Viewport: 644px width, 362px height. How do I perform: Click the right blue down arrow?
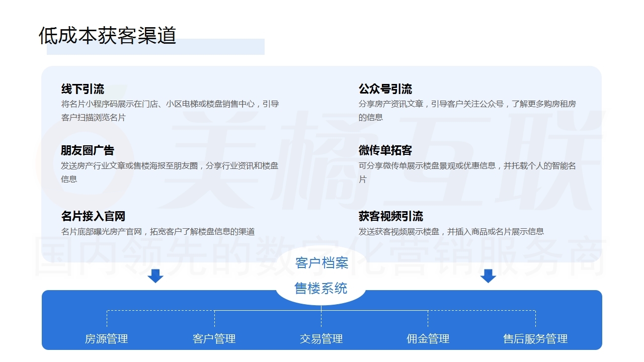[x=488, y=276]
